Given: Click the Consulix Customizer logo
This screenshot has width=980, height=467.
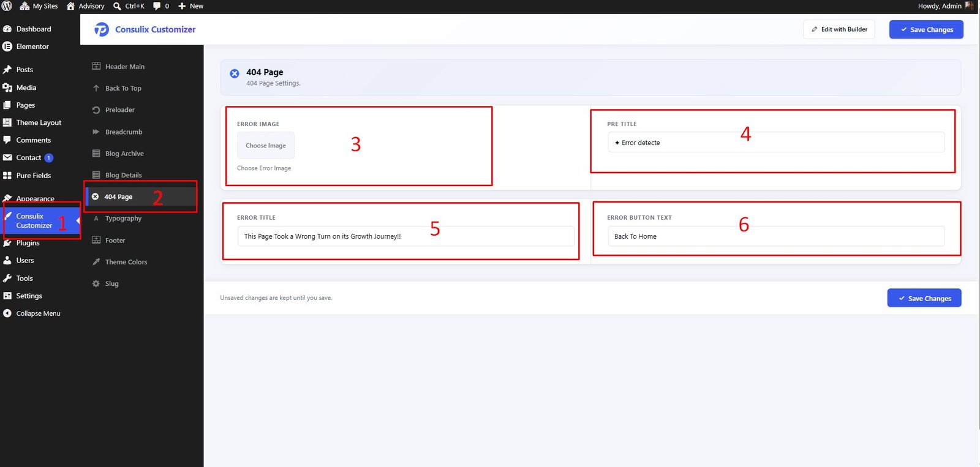Looking at the screenshot, I should coord(102,29).
